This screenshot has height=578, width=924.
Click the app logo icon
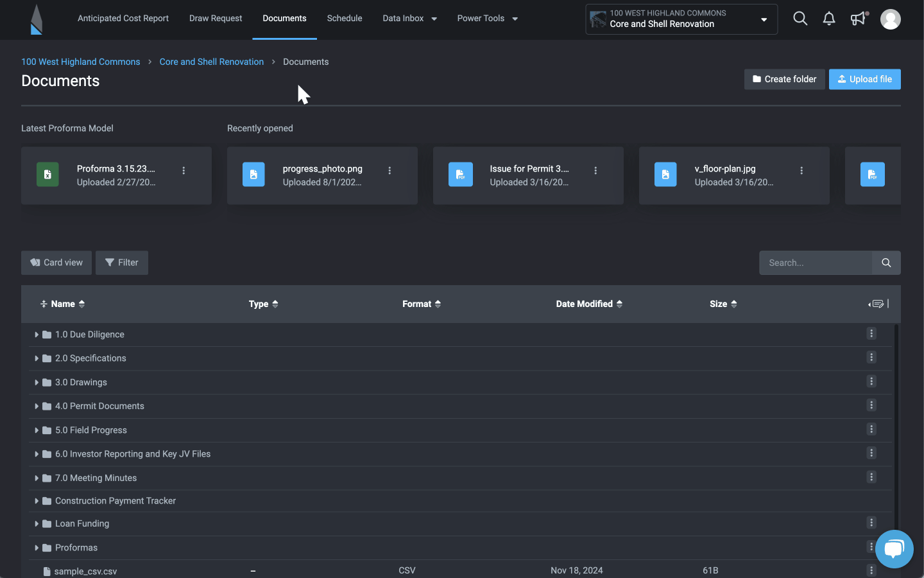point(37,19)
